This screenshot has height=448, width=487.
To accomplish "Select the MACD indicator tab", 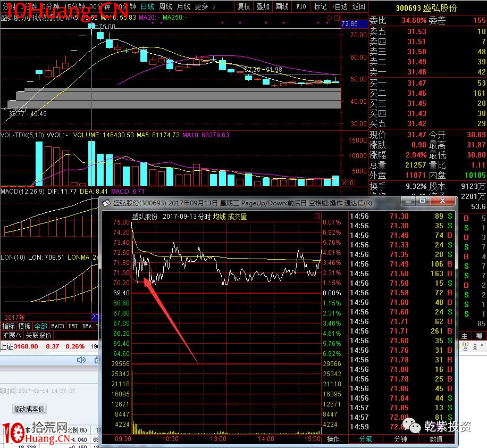I will tap(57, 326).
